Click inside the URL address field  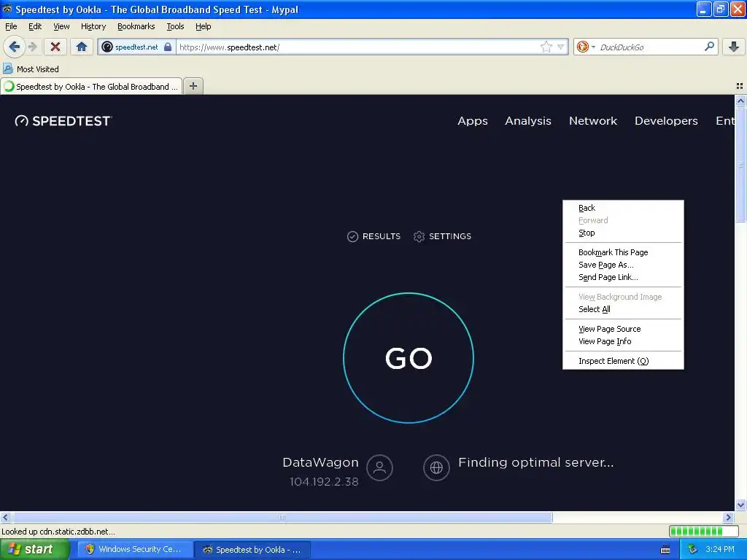tap(357, 47)
